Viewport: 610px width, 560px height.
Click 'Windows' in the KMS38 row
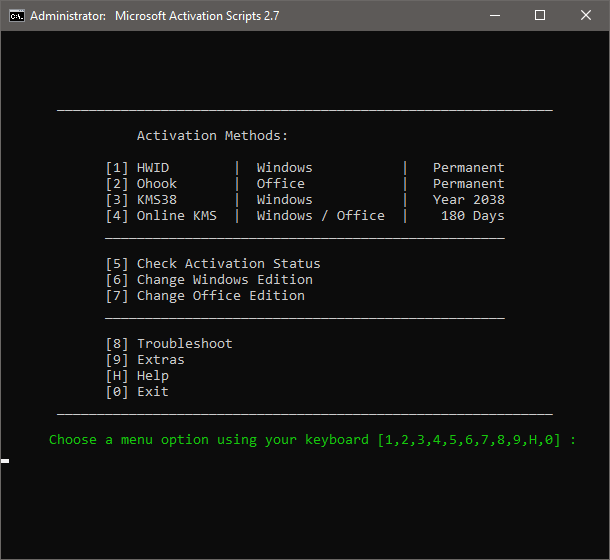tap(284, 200)
